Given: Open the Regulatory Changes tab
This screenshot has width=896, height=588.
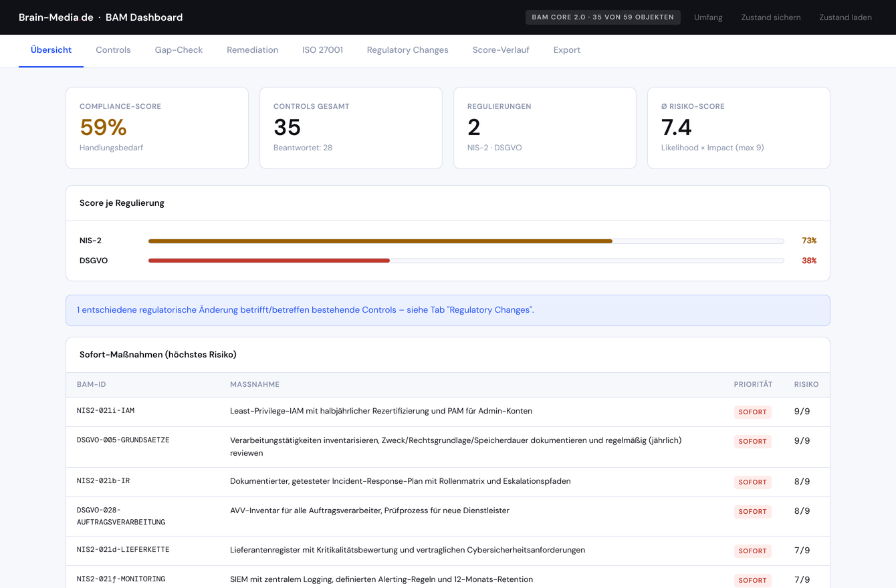Looking at the screenshot, I should [x=407, y=50].
